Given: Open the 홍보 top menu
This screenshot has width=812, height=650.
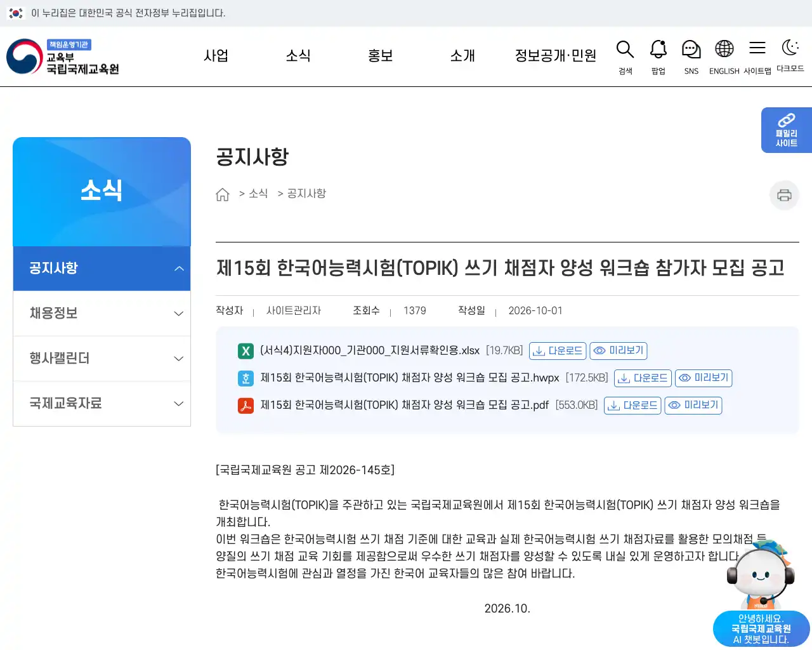Looking at the screenshot, I should click(381, 56).
